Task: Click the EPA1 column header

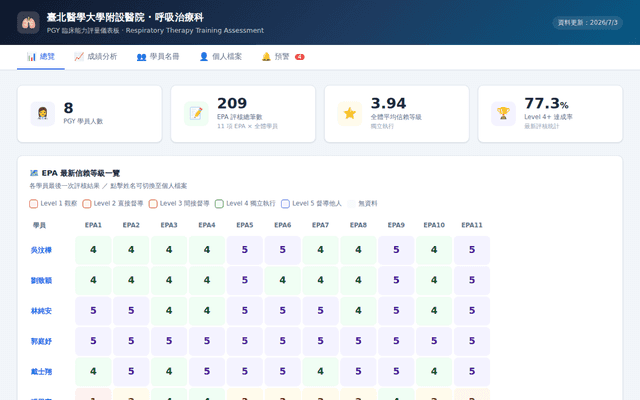Action: pos(93,225)
